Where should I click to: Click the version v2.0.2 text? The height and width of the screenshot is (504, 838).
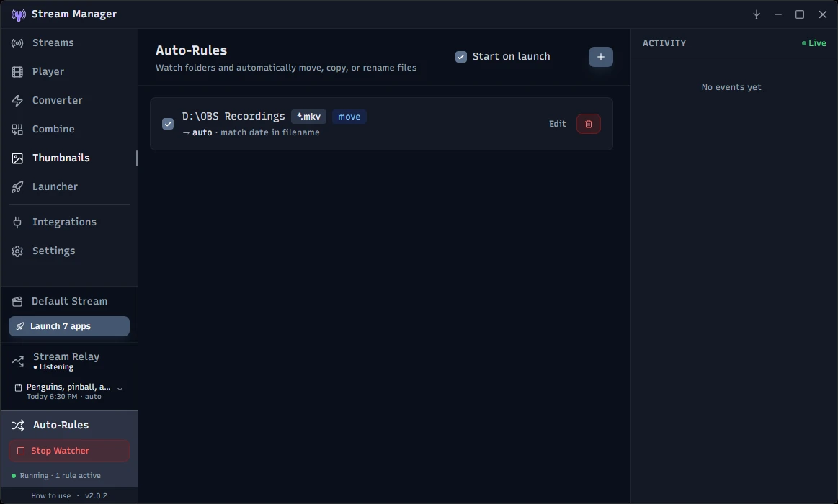tap(97, 495)
